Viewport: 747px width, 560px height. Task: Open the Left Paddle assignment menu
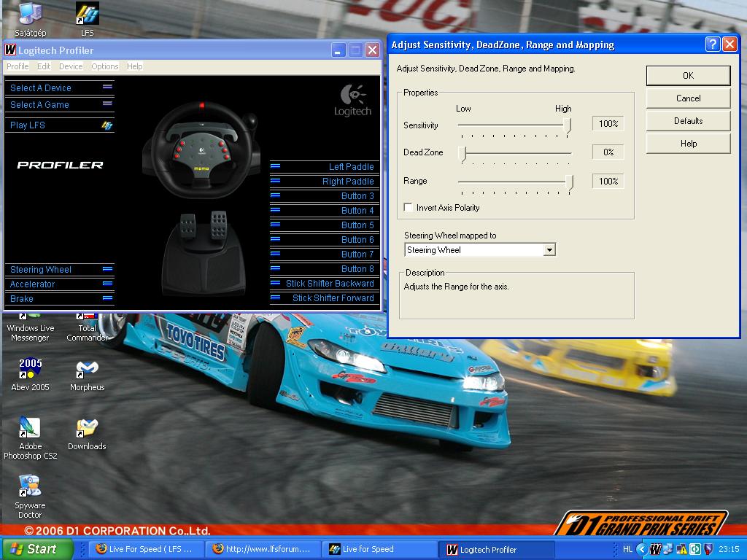click(x=325, y=167)
